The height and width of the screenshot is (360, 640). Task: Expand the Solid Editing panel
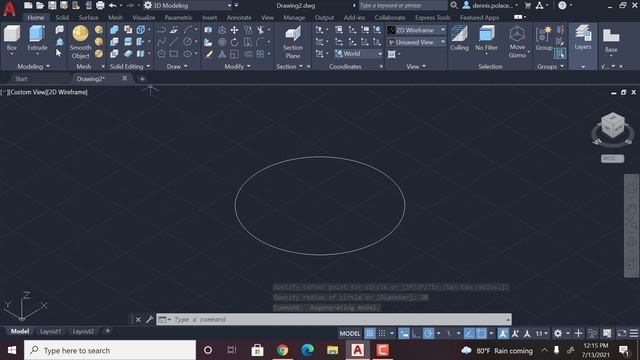click(129, 66)
